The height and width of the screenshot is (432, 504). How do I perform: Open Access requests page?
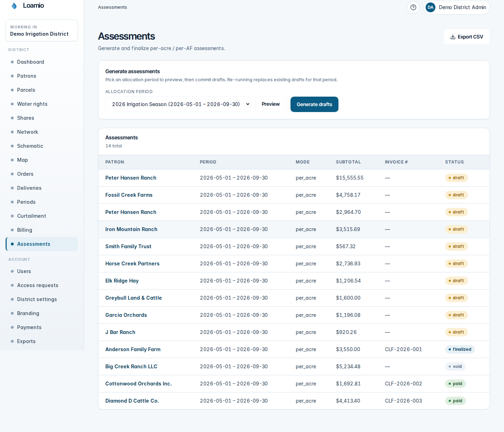pyautogui.click(x=42, y=285)
